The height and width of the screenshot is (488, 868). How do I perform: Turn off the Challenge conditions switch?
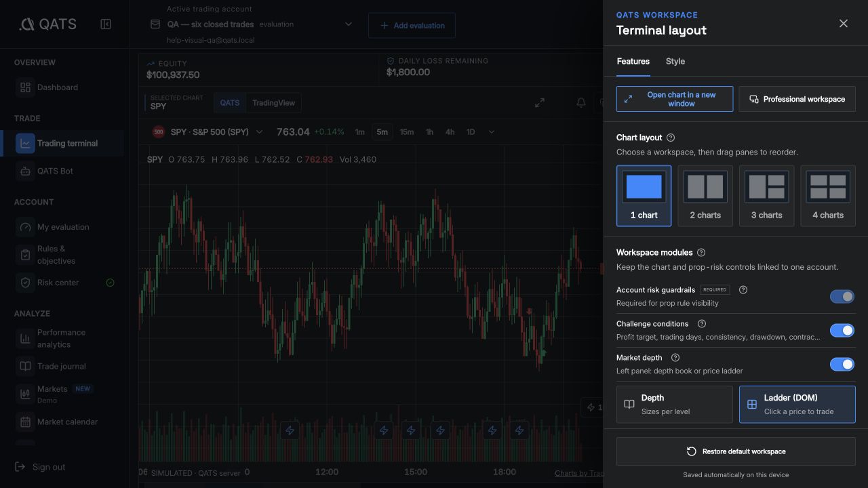tap(842, 331)
